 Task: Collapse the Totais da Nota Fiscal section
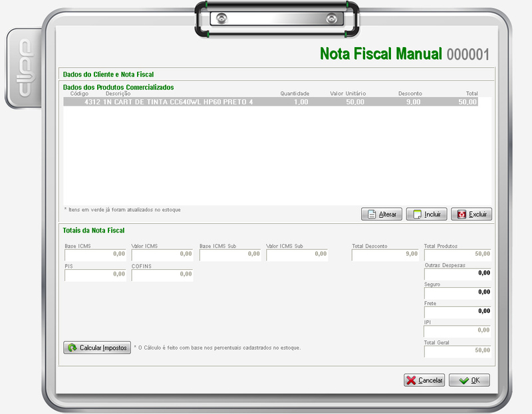coord(94,230)
